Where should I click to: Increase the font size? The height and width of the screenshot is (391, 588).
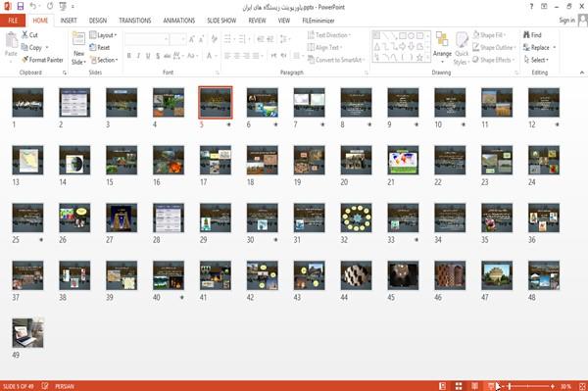192,39
